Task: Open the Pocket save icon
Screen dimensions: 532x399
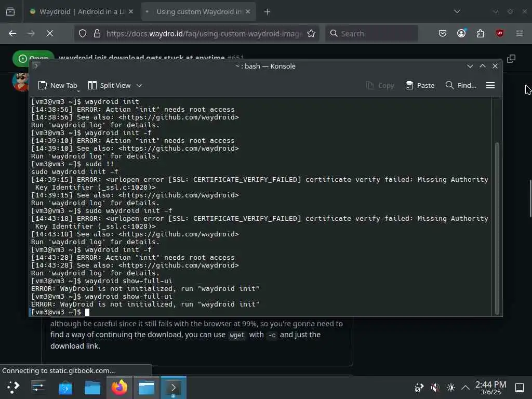Action: 443,33
